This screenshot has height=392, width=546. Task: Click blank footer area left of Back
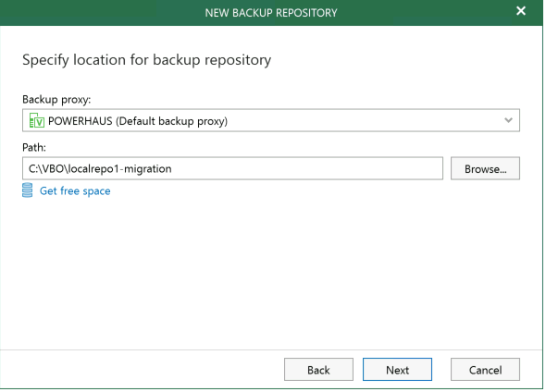(x=140, y=370)
